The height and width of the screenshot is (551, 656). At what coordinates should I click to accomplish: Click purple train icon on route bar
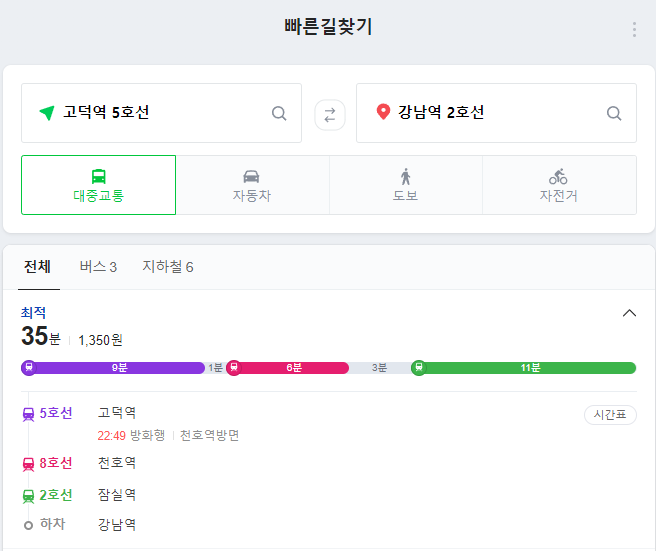click(x=29, y=368)
